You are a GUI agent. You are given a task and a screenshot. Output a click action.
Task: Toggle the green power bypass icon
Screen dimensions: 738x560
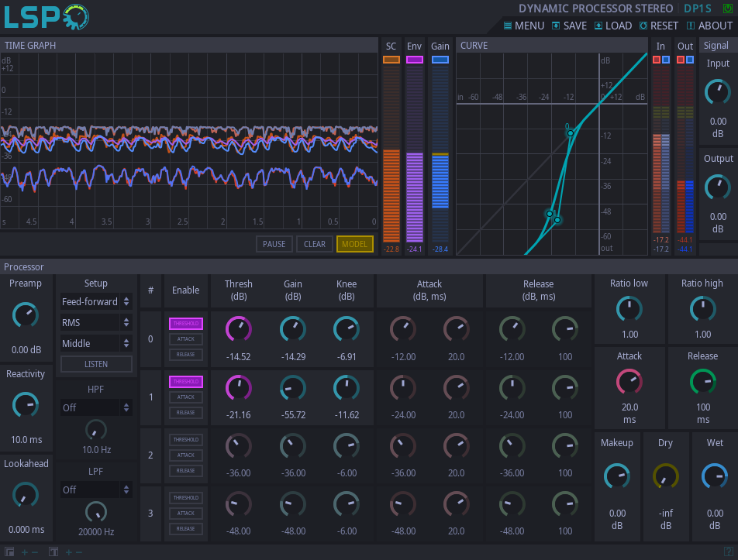(x=728, y=8)
